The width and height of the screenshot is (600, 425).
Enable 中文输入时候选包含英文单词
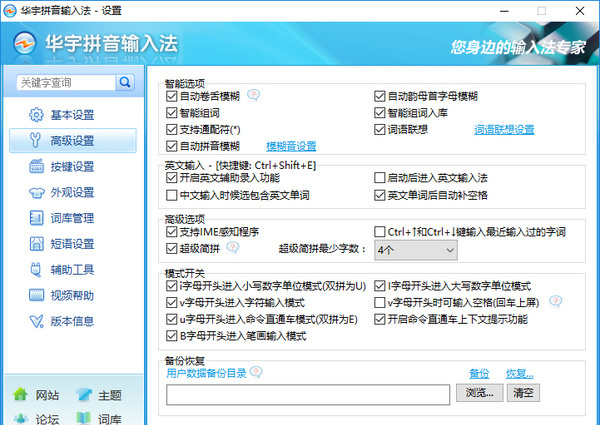pyautogui.click(x=171, y=195)
